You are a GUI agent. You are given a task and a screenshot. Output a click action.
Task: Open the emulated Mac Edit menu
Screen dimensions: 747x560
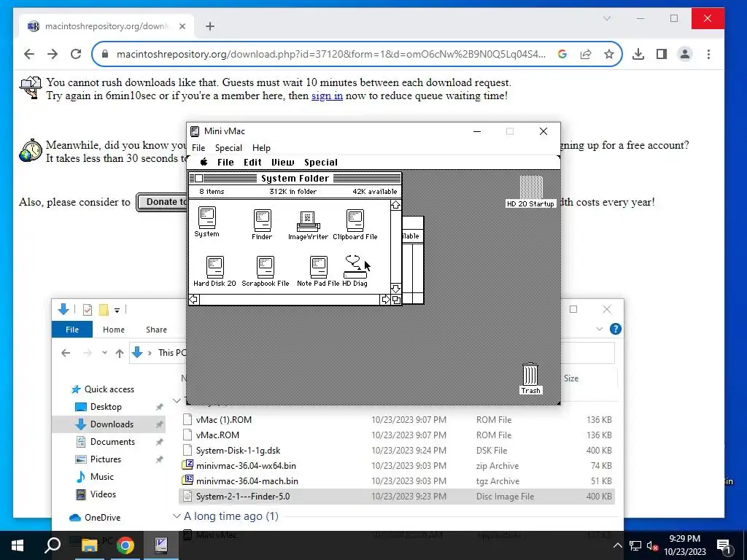252,163
